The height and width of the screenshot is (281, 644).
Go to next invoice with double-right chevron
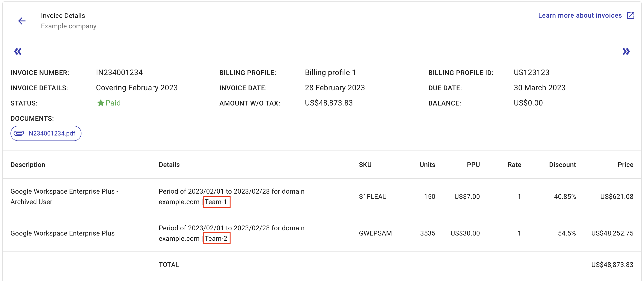[x=626, y=51]
